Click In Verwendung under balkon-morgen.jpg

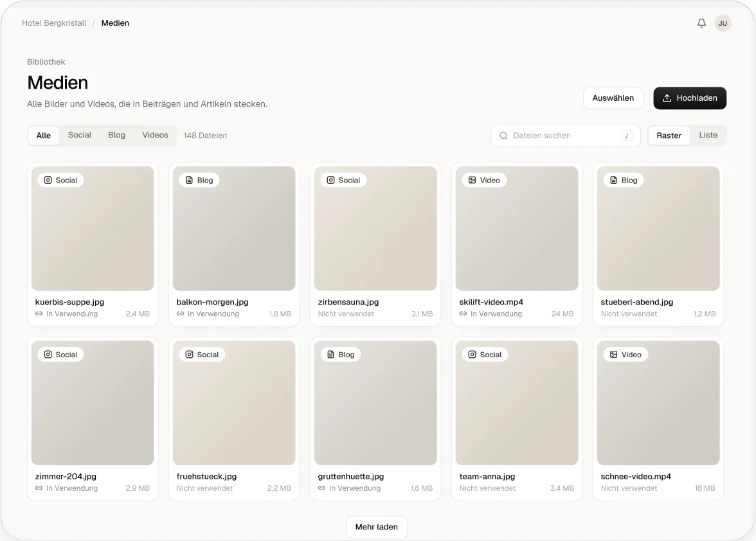pos(213,314)
